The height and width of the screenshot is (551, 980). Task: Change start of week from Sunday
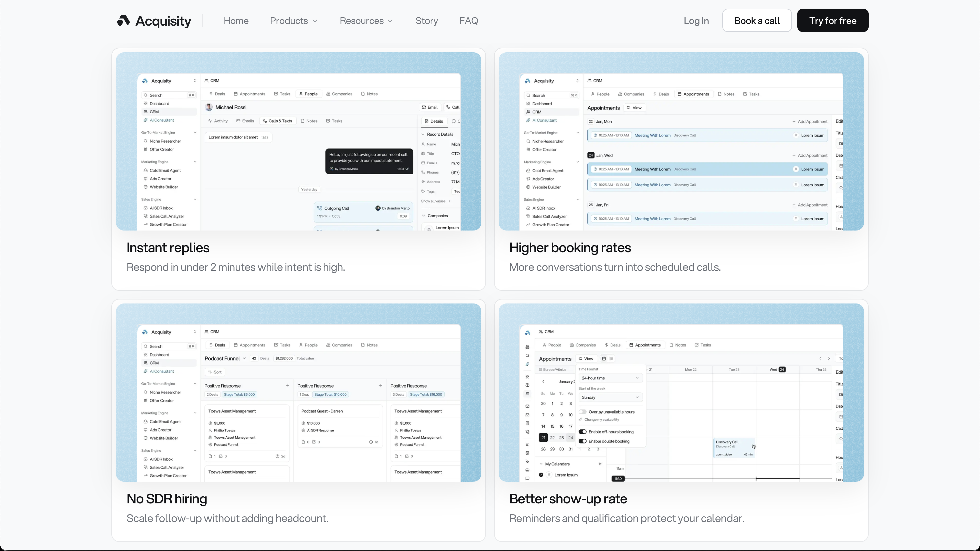(x=609, y=397)
